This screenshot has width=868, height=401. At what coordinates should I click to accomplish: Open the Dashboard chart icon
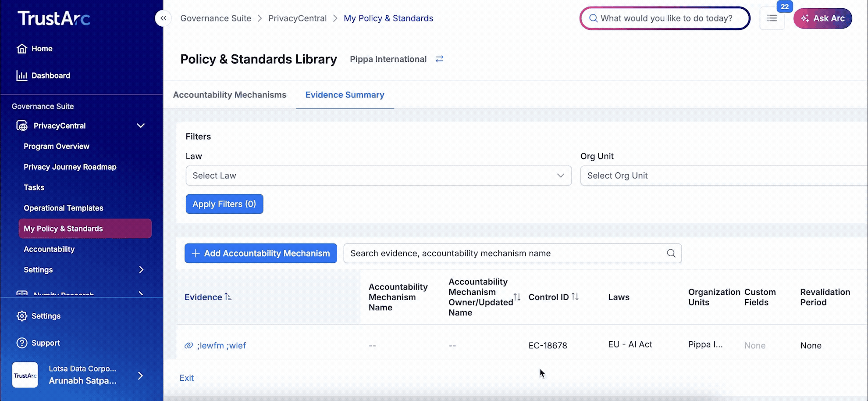pos(22,75)
